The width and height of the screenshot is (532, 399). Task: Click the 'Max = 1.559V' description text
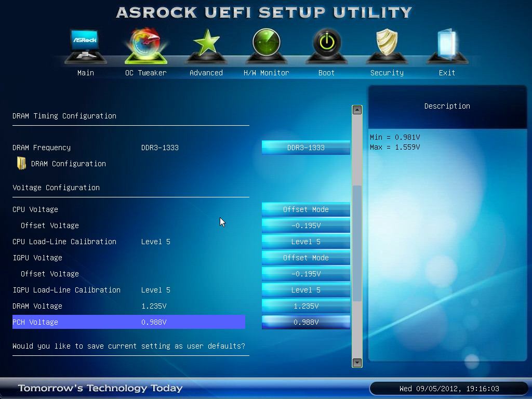point(395,147)
